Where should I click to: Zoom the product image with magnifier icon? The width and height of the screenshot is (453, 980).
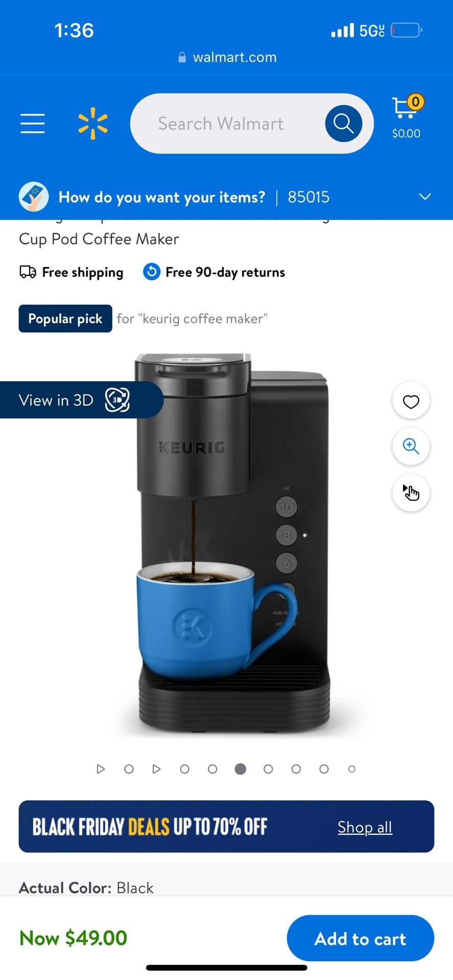click(x=411, y=447)
